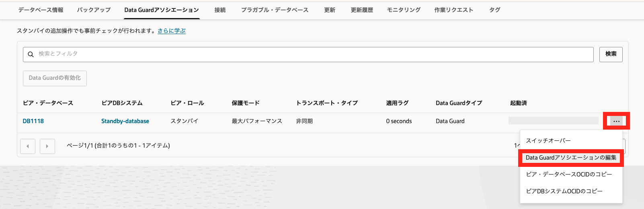The width and height of the screenshot is (644, 209).
Task: Select Data Guardアソシエーションの編集 menu item
Action: pos(571,158)
